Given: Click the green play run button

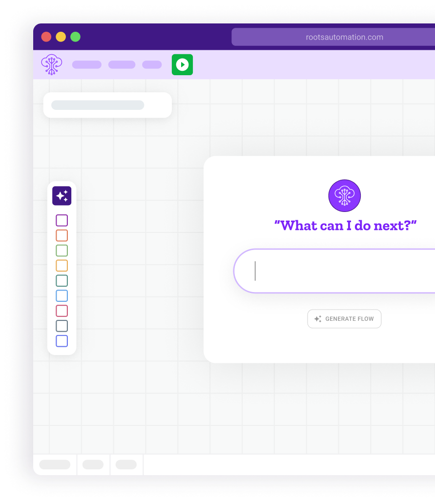Looking at the screenshot, I should coord(182,64).
